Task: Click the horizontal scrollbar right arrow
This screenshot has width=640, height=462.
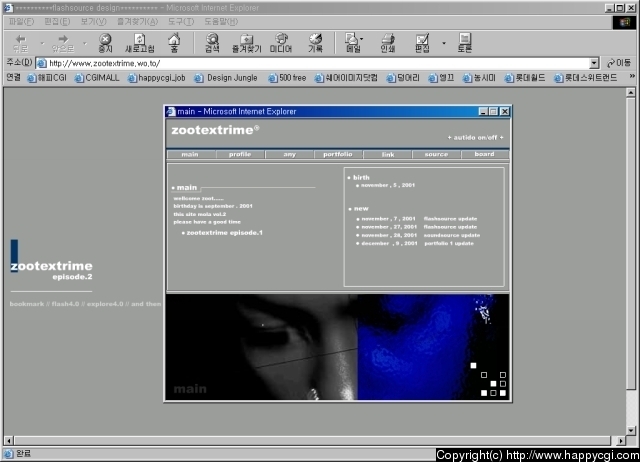Action: pyautogui.click(x=621, y=440)
